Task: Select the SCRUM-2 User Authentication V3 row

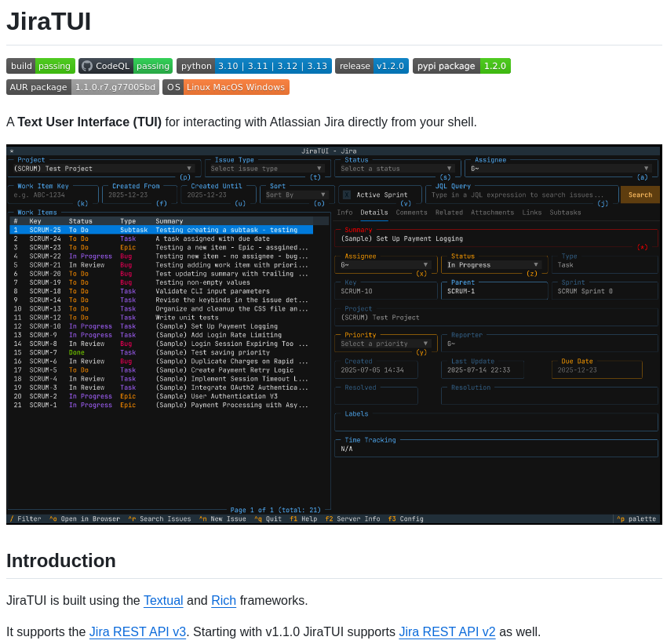Action: [161, 396]
